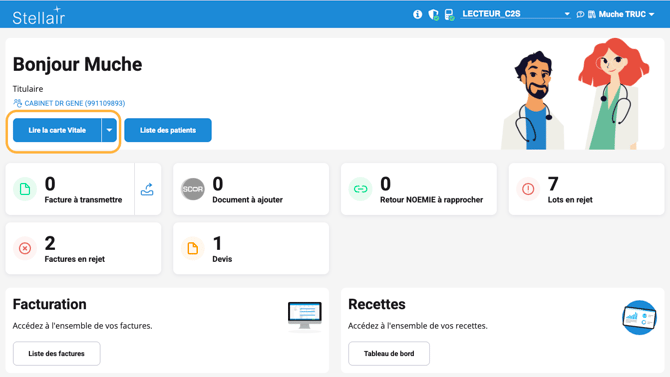Click the Retour NOEMIE link icon
Viewport: 670px width, 377px height.
pos(360,189)
